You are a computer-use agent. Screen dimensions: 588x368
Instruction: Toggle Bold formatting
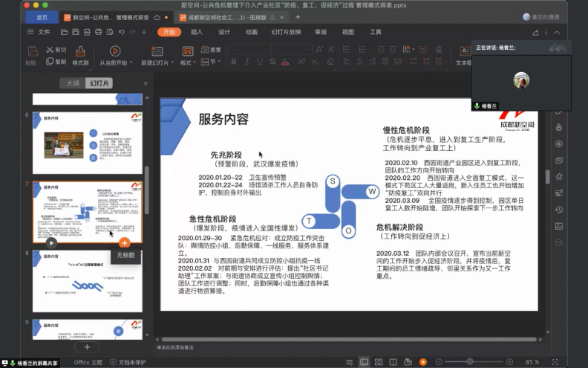[x=234, y=62]
